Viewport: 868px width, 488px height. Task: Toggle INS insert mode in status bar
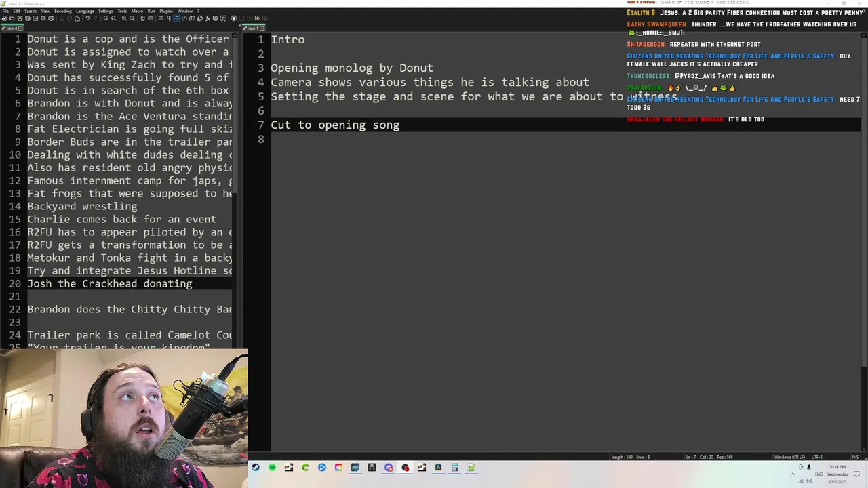coord(856,457)
